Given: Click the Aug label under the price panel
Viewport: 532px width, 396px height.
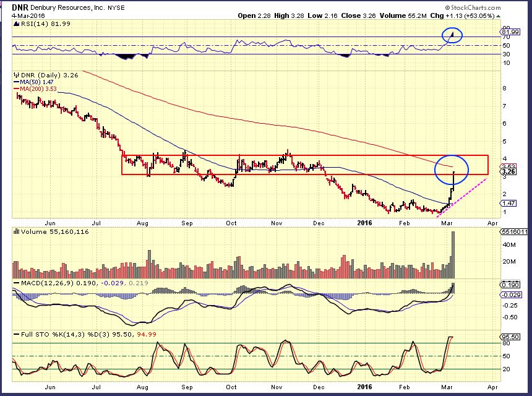Looking at the screenshot, I should (x=142, y=223).
